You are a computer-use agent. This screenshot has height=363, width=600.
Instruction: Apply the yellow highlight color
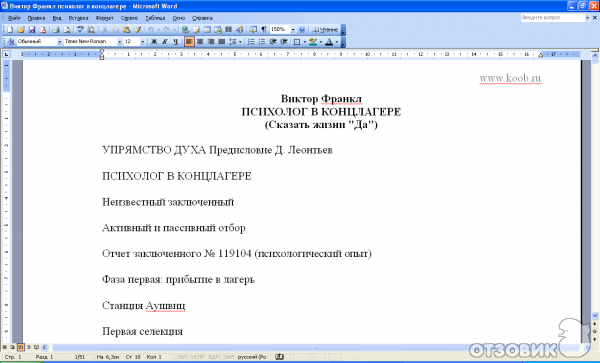tap(313, 42)
